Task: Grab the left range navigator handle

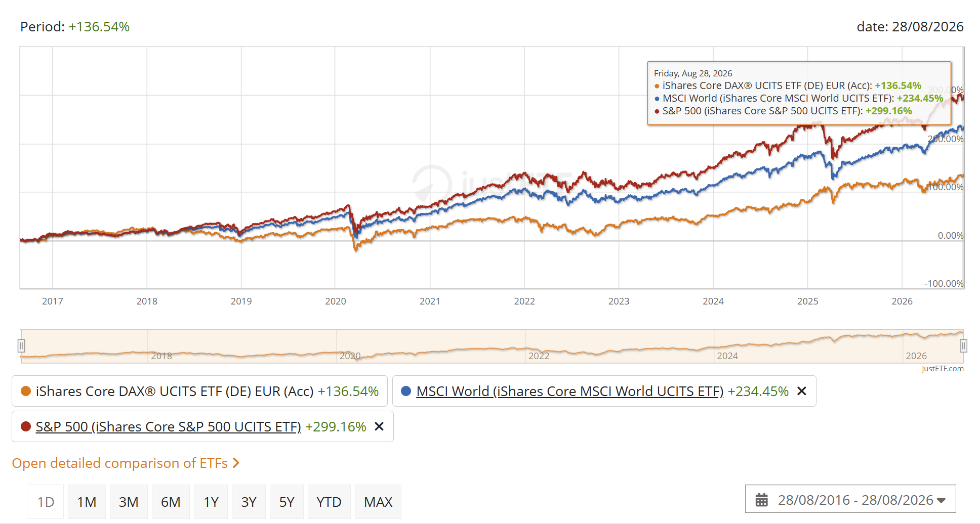Action: pyautogui.click(x=21, y=346)
